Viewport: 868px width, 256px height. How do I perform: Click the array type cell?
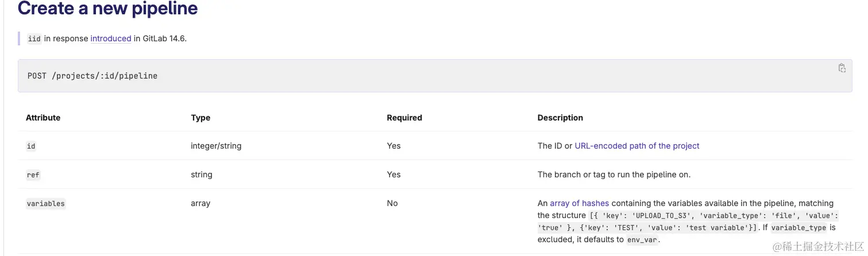pyautogui.click(x=200, y=203)
